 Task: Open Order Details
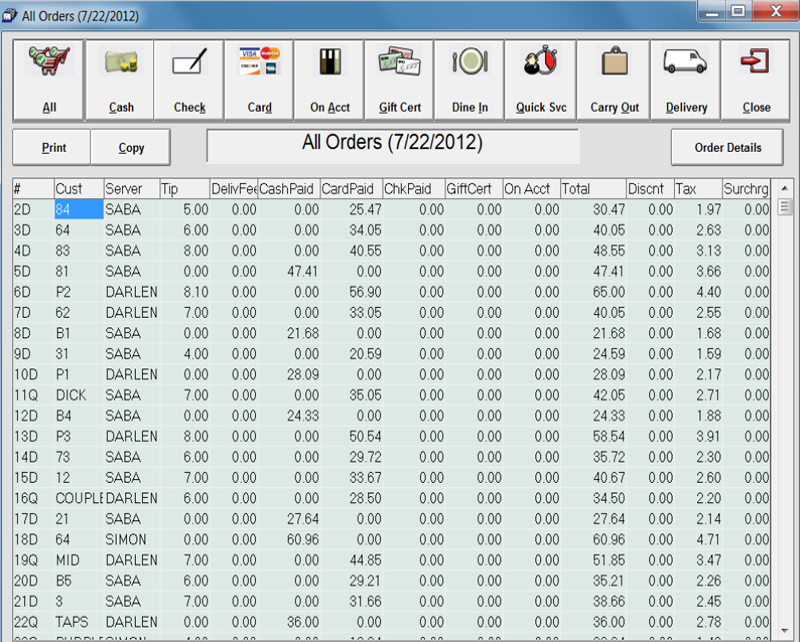point(727,147)
